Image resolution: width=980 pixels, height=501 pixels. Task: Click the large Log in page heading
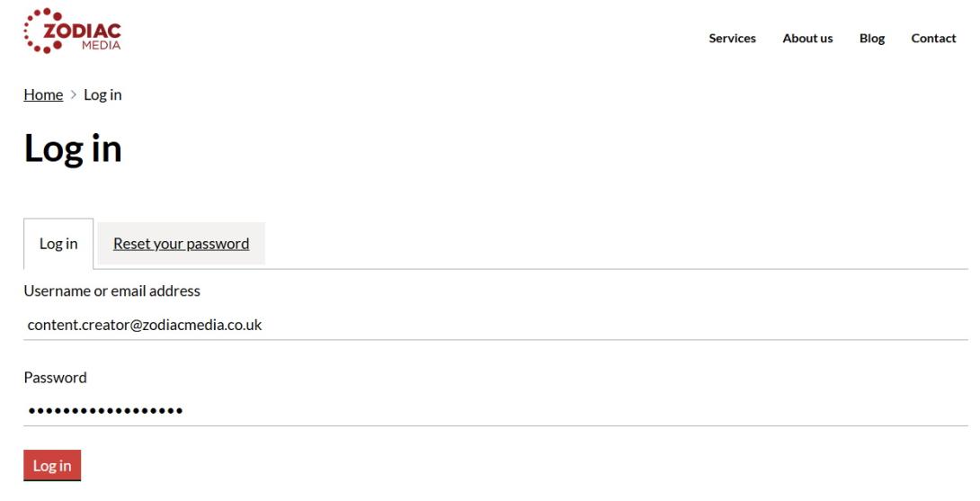tap(73, 149)
